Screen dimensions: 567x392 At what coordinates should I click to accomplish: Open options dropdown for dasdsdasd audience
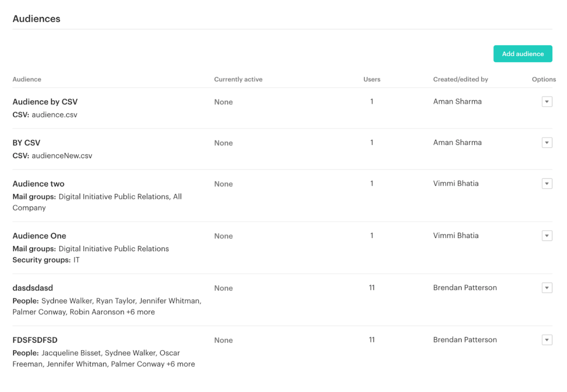(547, 288)
